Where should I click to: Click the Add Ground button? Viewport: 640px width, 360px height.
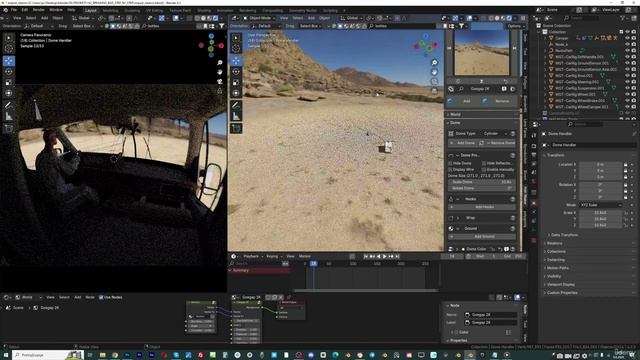482,237
